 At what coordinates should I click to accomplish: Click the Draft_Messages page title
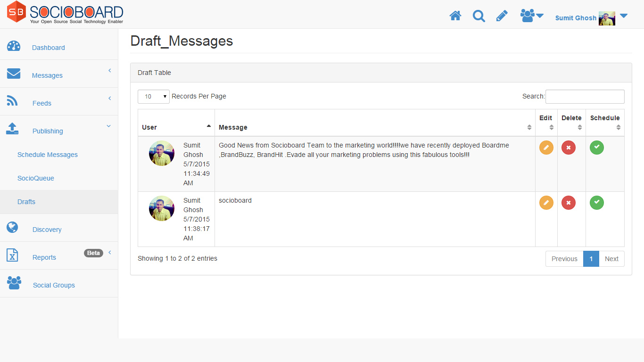(x=182, y=41)
